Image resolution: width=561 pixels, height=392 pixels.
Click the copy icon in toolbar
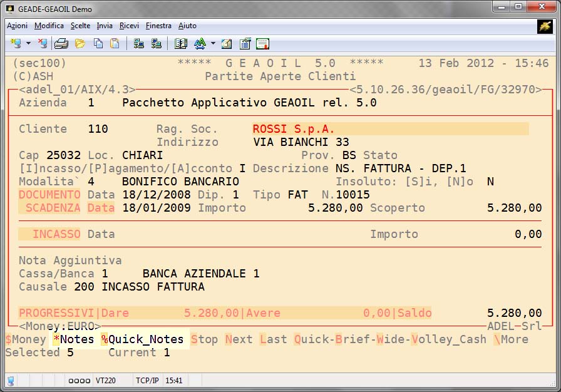[x=98, y=44]
